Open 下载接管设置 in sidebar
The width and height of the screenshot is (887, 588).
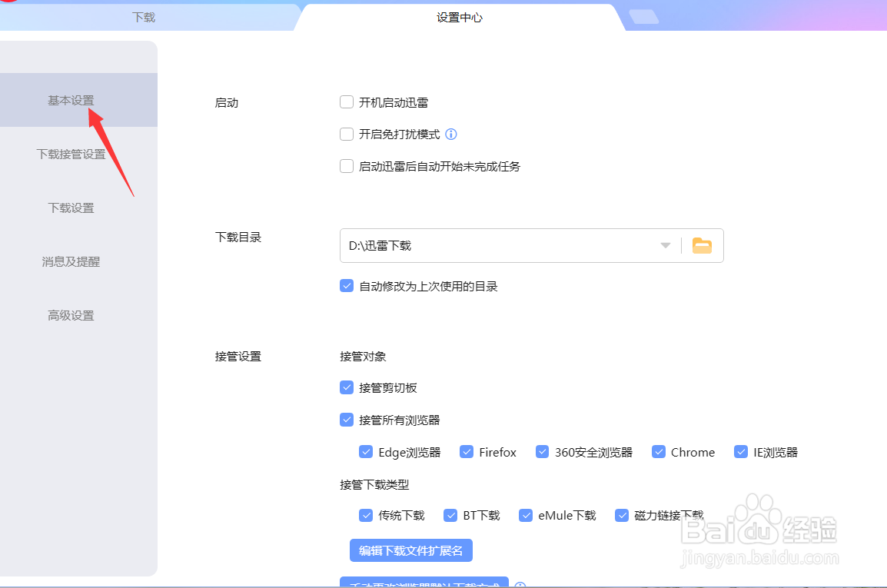pos(71,154)
